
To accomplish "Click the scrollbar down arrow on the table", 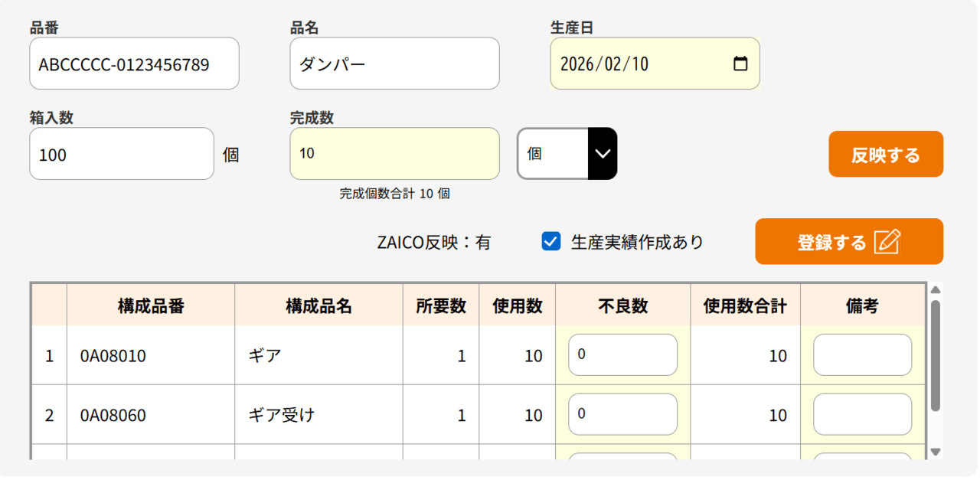I will pyautogui.click(x=936, y=452).
